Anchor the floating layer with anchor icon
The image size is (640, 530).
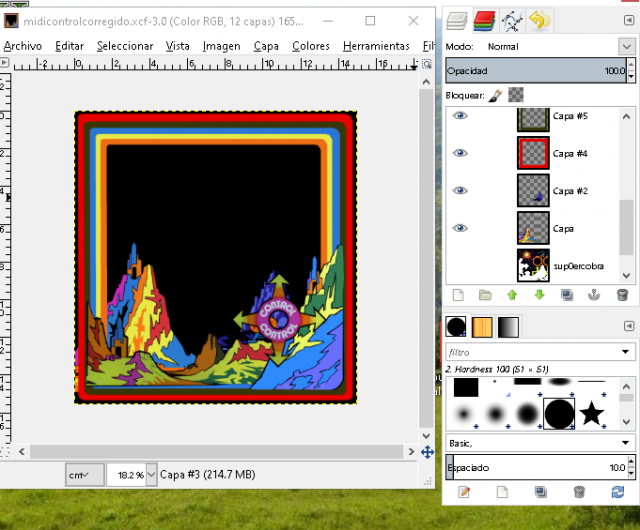(x=594, y=295)
